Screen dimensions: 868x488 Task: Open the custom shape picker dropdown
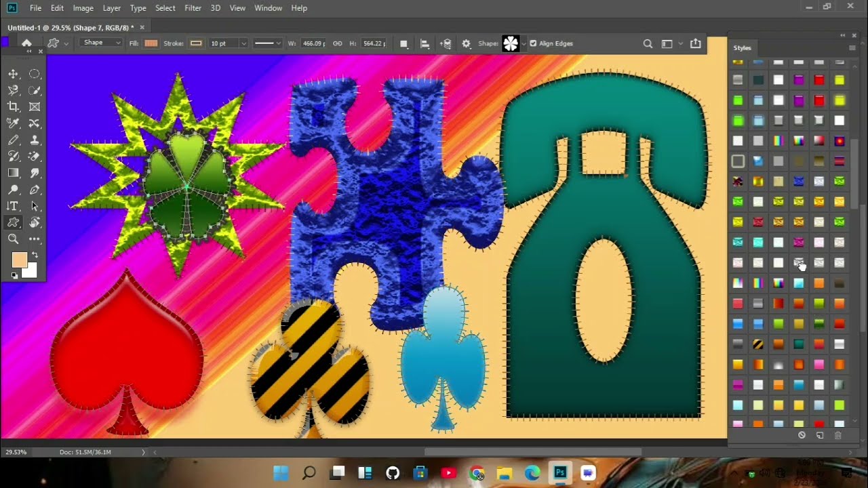tap(523, 43)
